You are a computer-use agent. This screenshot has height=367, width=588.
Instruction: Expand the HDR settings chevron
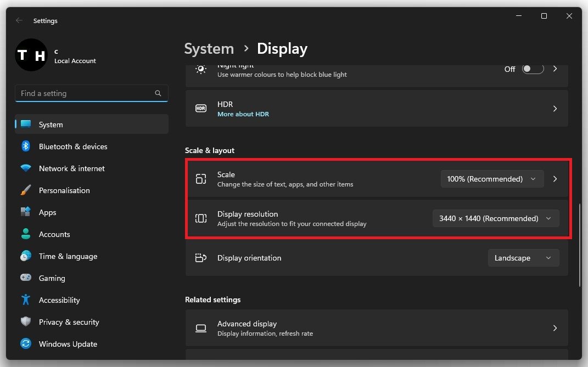[x=555, y=109]
